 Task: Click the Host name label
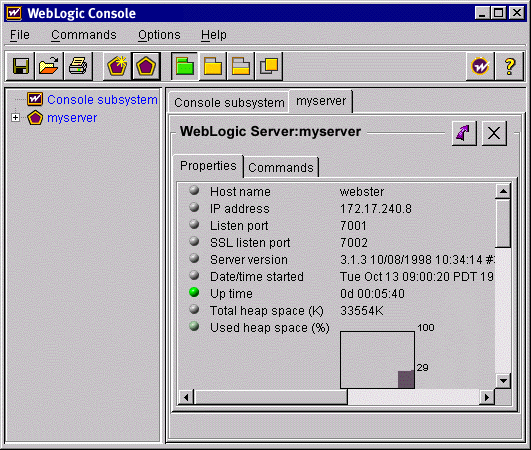[x=240, y=192]
